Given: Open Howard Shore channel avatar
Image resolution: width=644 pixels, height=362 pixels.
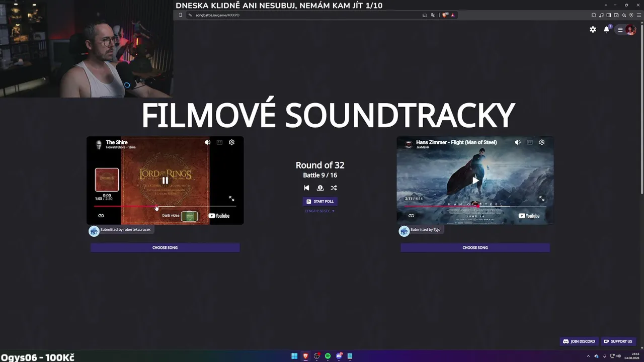Looking at the screenshot, I should [99, 144].
